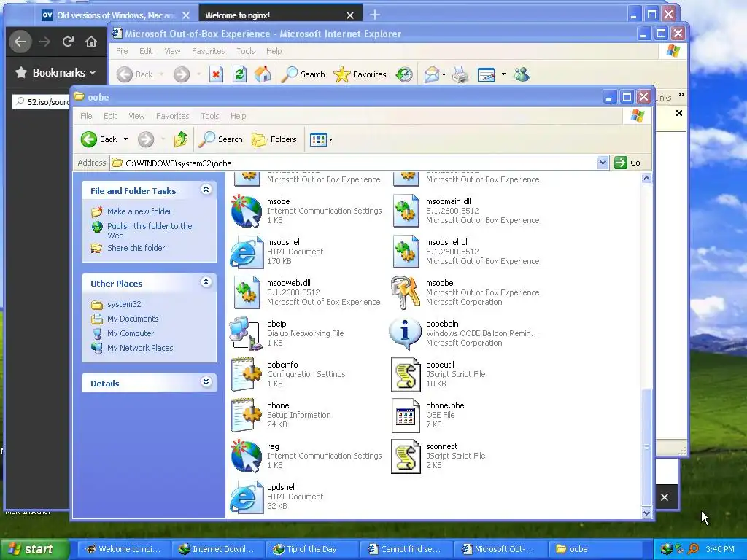This screenshot has height=560, width=747.
Task: Click Make a new folder link
Action: click(x=139, y=211)
